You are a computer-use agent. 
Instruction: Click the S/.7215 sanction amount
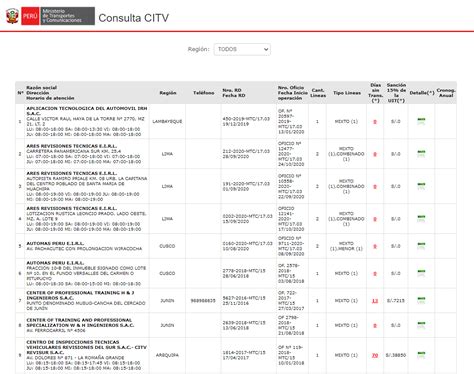396,301
